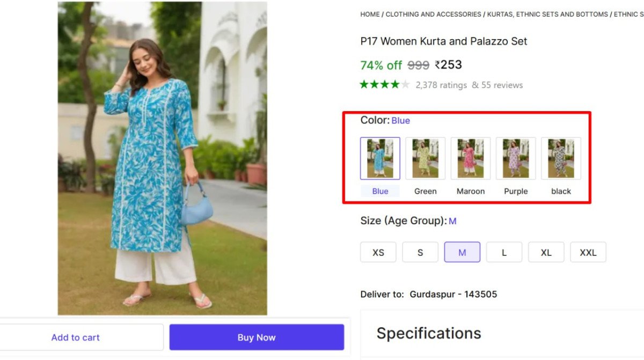Pick size L
The height and width of the screenshot is (360, 644).
[504, 252]
